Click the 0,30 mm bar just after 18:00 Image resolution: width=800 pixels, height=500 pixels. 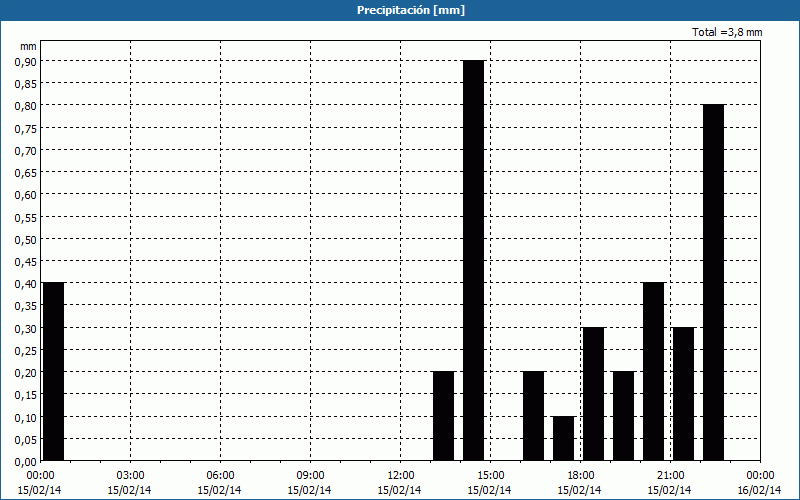pos(593,394)
